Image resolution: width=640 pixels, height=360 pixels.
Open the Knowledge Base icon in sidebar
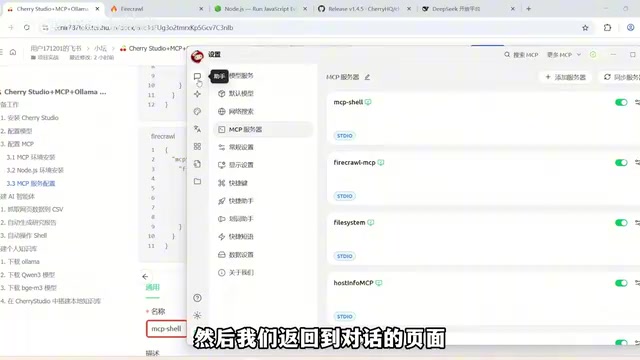197,164
